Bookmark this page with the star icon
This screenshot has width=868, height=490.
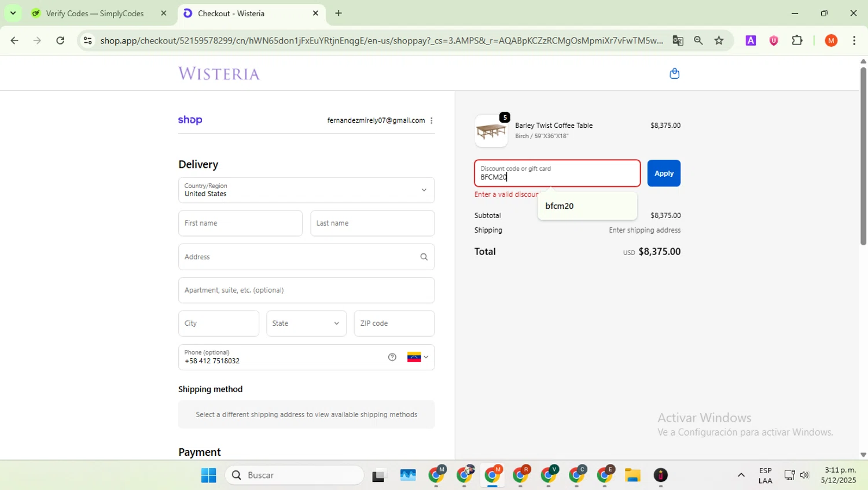pyautogui.click(x=719, y=40)
